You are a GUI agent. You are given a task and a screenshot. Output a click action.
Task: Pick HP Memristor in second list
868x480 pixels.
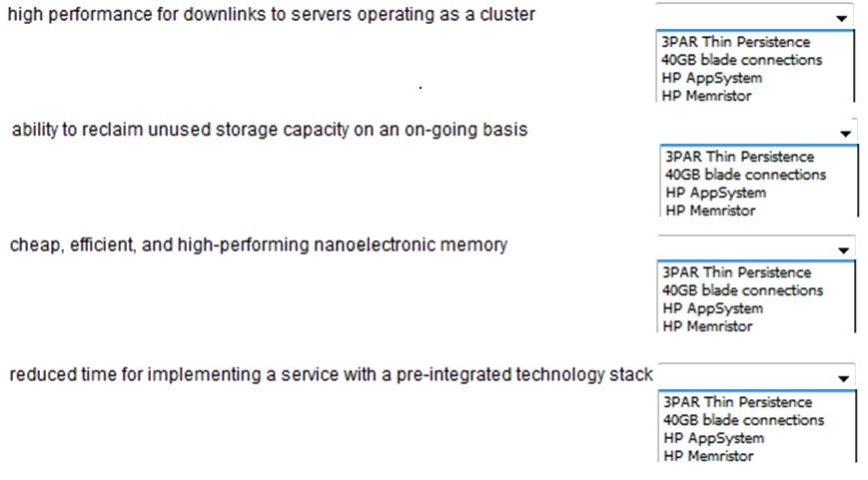(710, 211)
